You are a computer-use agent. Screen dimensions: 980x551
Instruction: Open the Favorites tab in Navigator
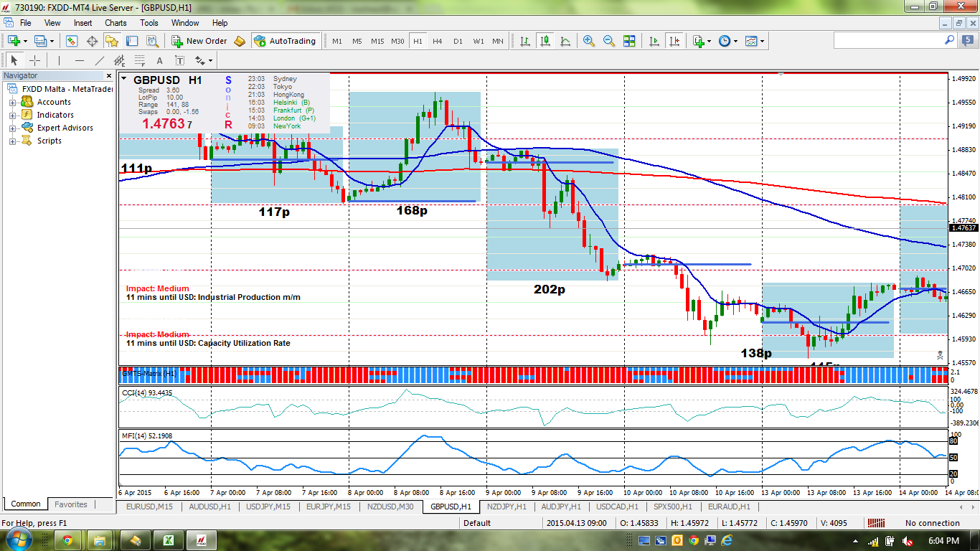(71, 504)
